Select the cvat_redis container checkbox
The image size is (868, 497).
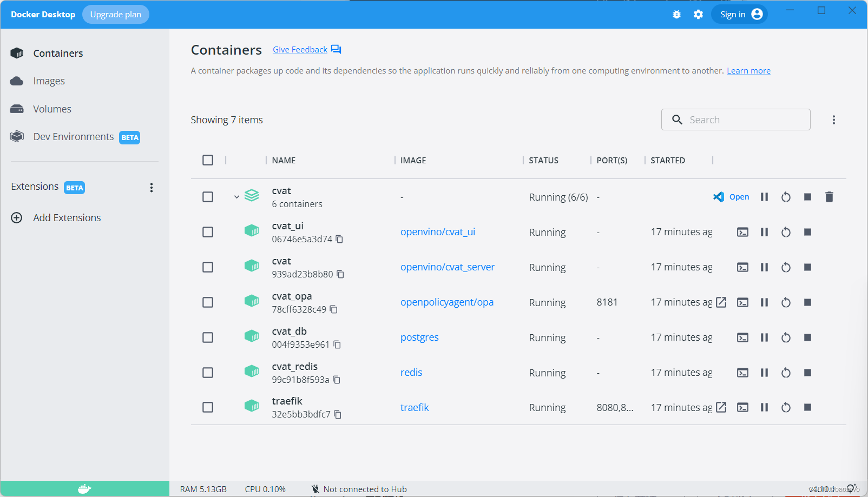tap(208, 373)
